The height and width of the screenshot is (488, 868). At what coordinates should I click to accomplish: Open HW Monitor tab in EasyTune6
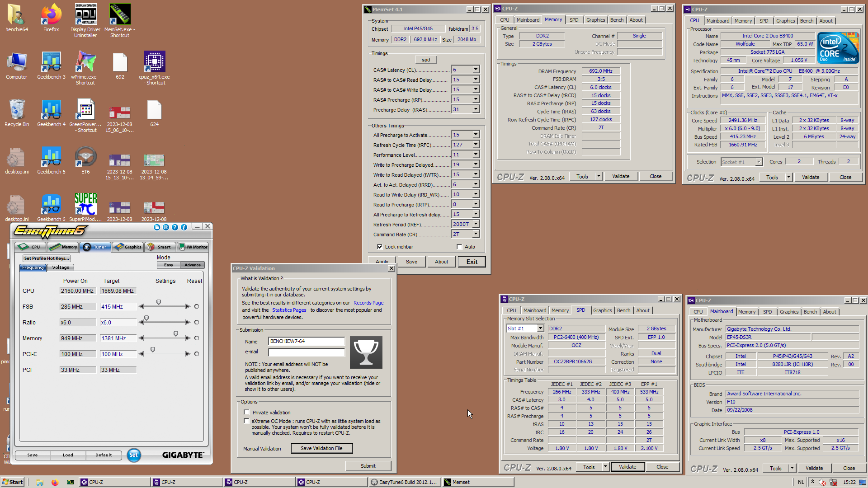193,247
